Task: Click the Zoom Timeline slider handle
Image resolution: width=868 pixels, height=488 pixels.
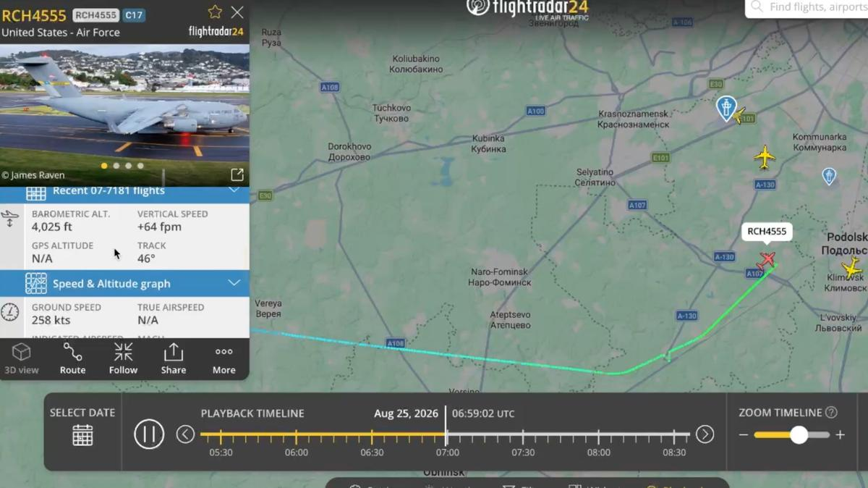Action: coord(799,434)
